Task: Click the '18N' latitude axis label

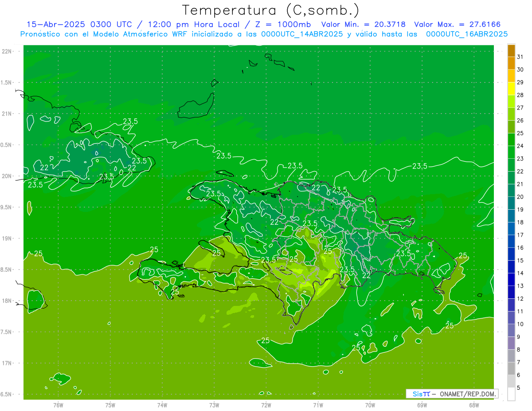Action: point(7,301)
